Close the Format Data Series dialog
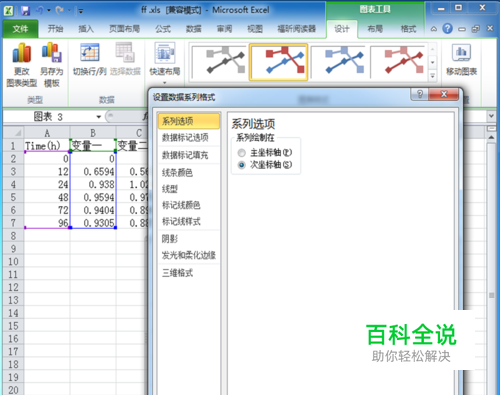500x395 pixels. point(444,94)
